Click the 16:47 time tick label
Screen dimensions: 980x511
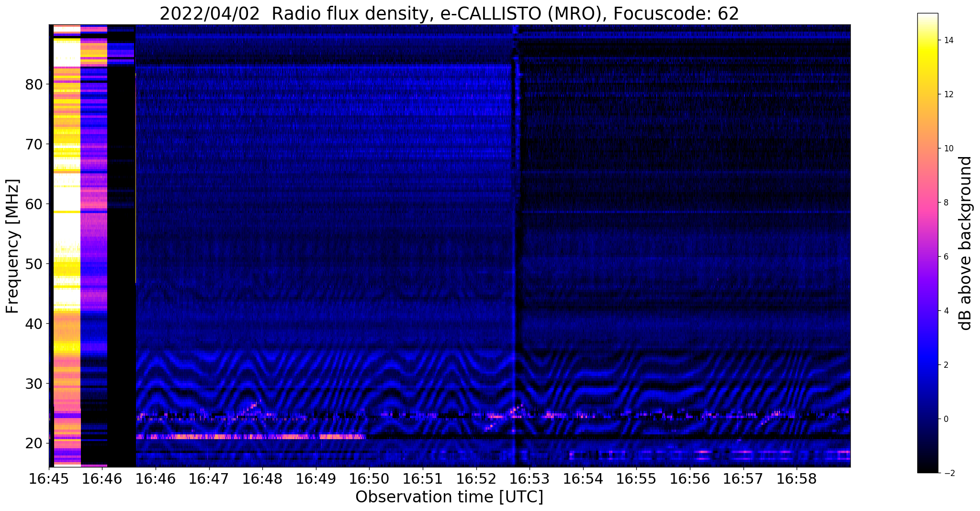click(209, 479)
